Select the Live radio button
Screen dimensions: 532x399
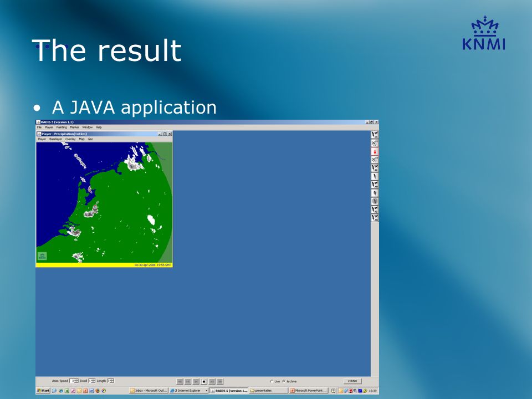(x=272, y=381)
